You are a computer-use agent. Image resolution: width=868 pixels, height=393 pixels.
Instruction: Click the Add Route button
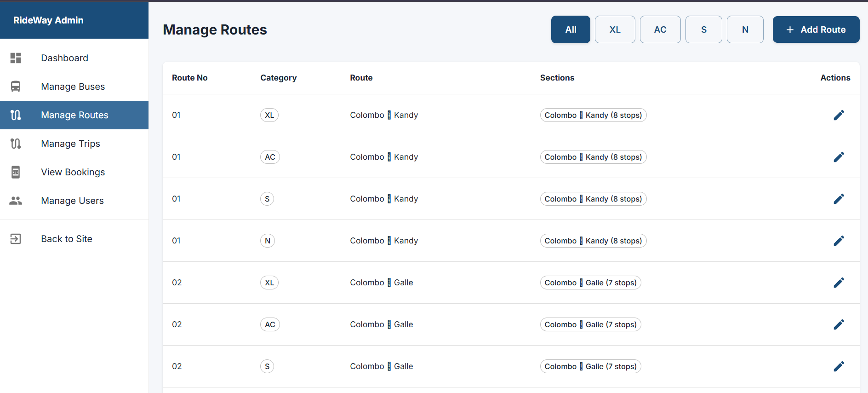click(x=816, y=29)
